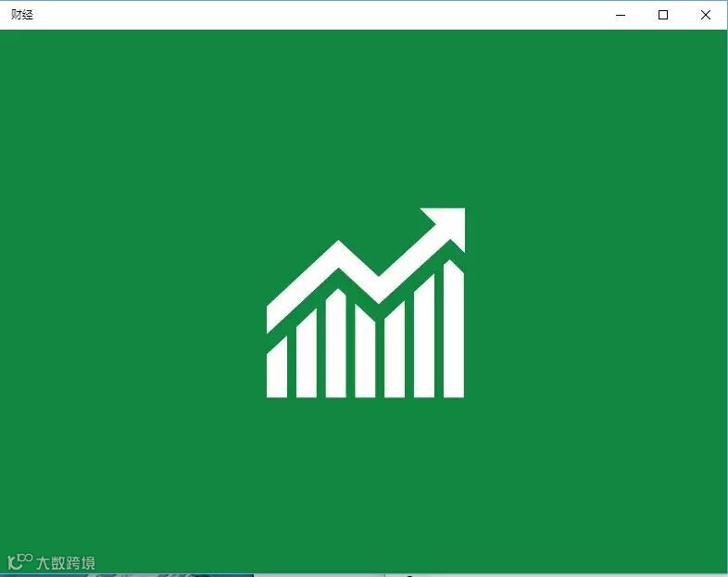Click the second bar from the left in logo
Image resolution: width=728 pixels, height=577 pixels.
pyautogui.click(x=307, y=354)
